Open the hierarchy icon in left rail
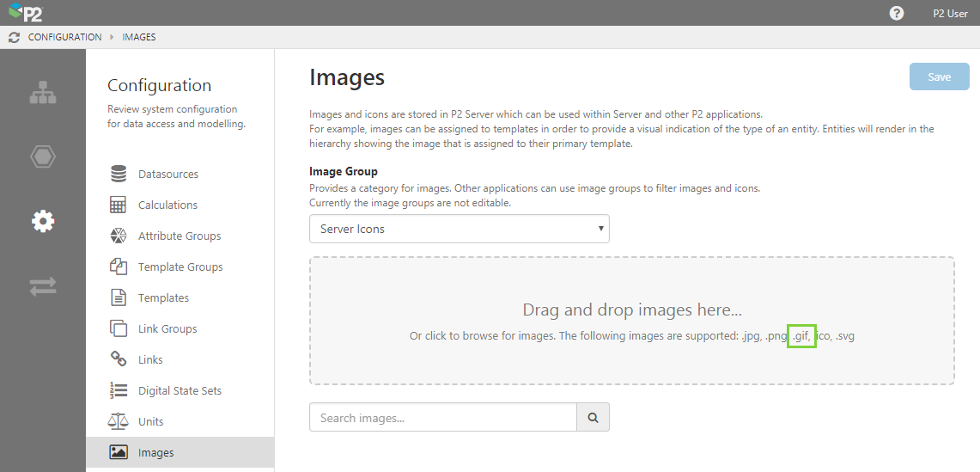This screenshot has width=980, height=472. (43, 93)
